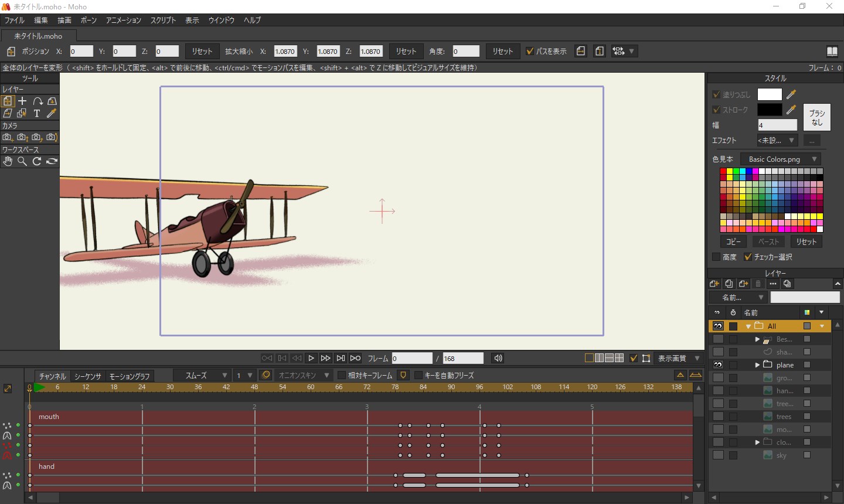Select the Pan Workspace hand tool

(8, 161)
